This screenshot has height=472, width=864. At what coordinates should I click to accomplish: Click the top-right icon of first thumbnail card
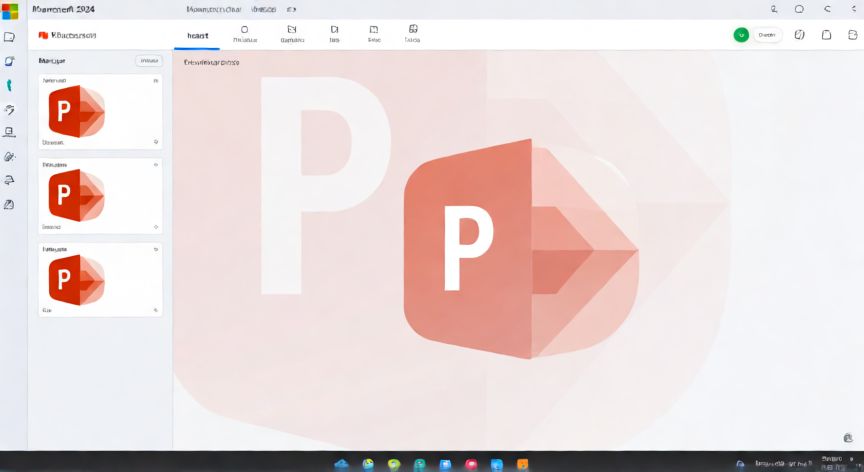[156, 80]
